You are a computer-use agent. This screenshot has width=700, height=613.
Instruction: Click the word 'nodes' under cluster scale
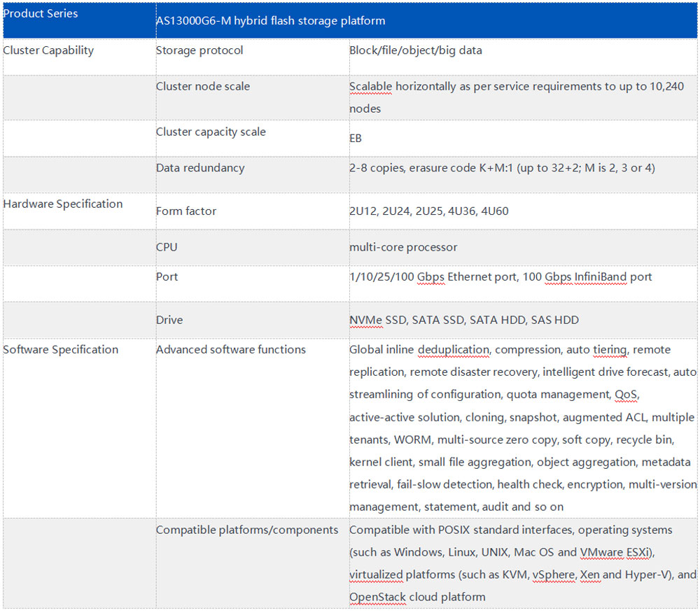365,109
